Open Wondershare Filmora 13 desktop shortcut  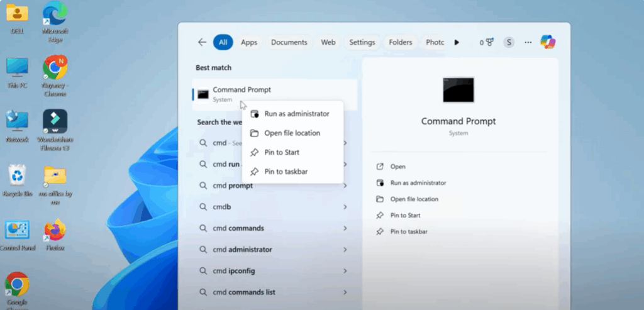(x=55, y=130)
